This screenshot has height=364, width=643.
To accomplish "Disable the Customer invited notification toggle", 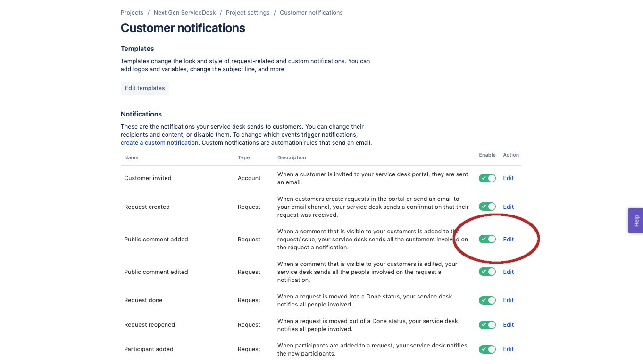I will [x=487, y=178].
